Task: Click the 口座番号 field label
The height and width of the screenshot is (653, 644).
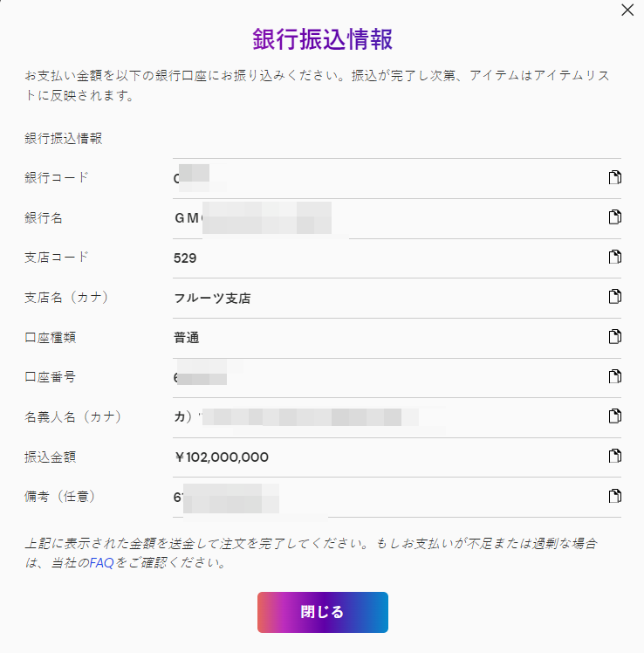Action: [x=51, y=377]
